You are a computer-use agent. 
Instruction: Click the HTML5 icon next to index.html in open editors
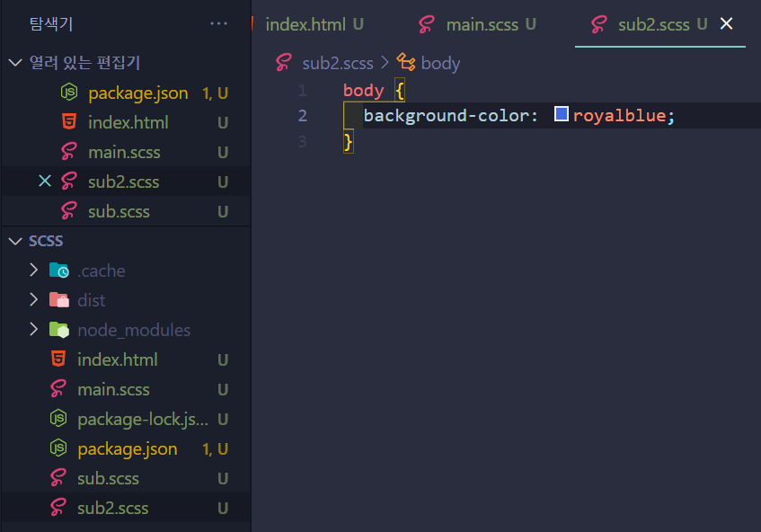(x=69, y=122)
